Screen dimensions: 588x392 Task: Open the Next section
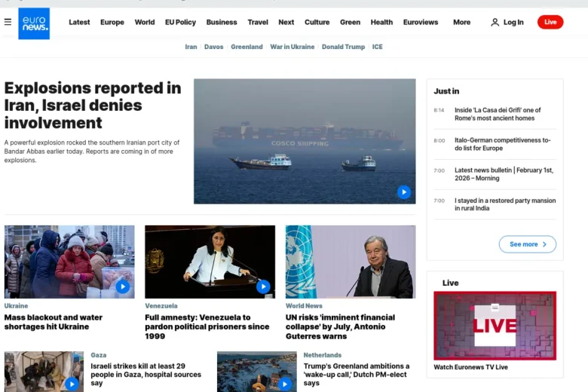point(286,22)
